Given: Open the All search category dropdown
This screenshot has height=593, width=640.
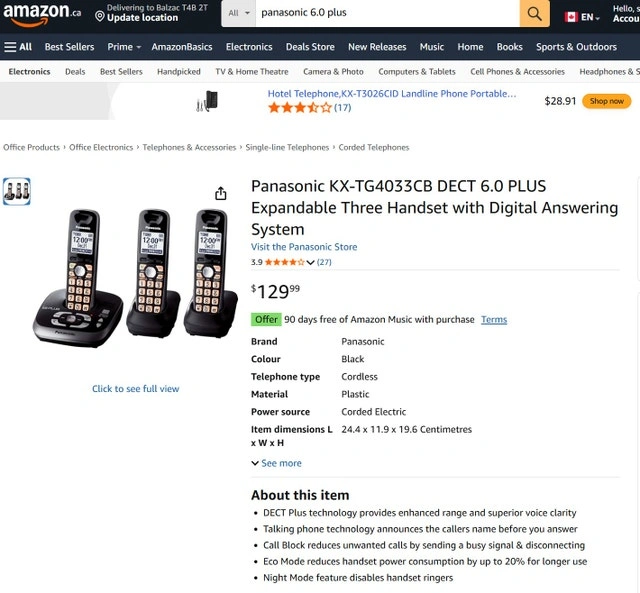Looking at the screenshot, I should tap(239, 13).
